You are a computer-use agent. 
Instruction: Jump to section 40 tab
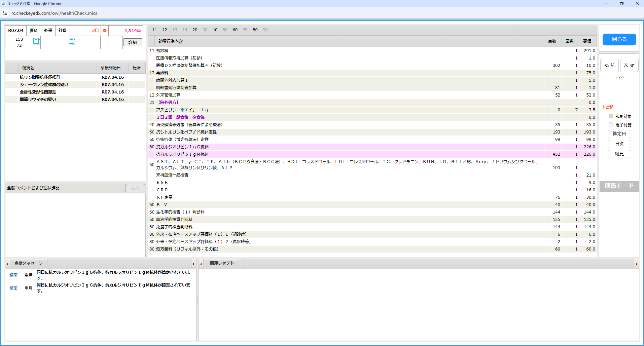coord(215,30)
